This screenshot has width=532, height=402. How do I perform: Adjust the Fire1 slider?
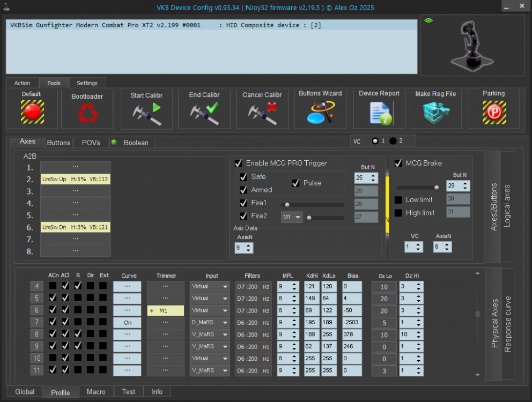pyautogui.click(x=287, y=204)
